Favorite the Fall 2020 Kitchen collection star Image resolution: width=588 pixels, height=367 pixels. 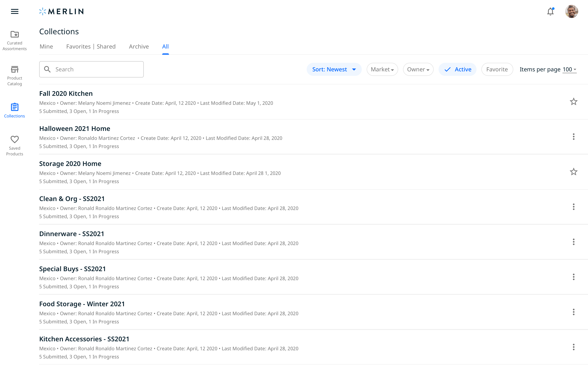click(x=574, y=102)
